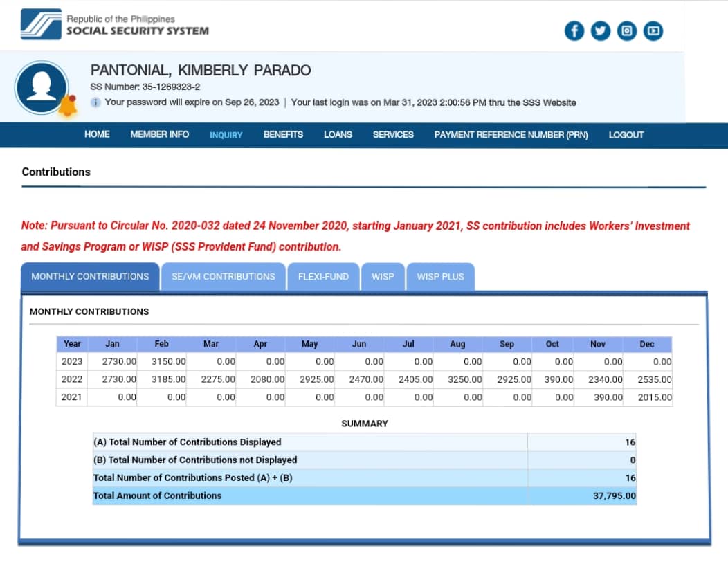Screen dimensions: 728x573
Task: Open the LOANS menu
Action: coord(338,134)
